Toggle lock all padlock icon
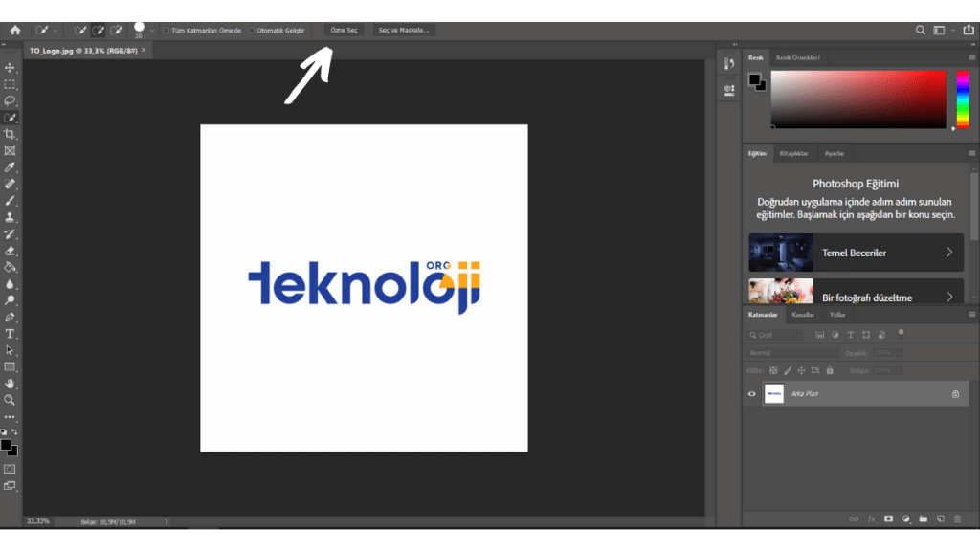Viewport: 980px width, 551px height. click(x=830, y=370)
